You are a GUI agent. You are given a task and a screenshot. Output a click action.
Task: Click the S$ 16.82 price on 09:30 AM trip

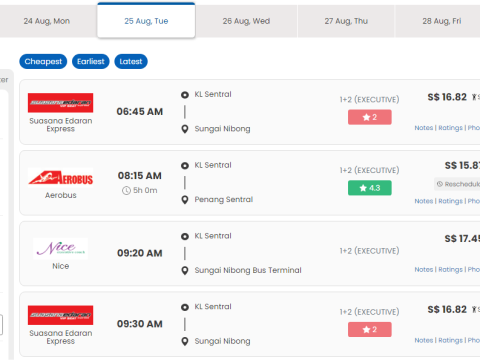click(447, 309)
